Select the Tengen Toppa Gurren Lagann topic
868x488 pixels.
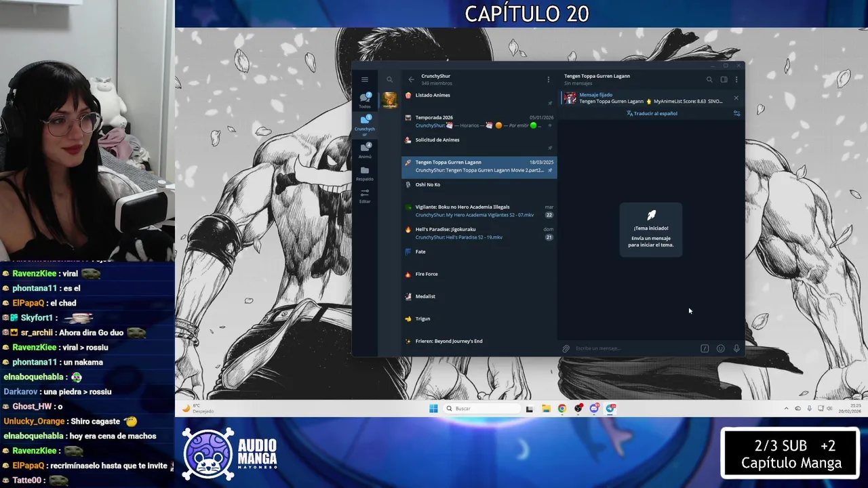[x=479, y=166]
